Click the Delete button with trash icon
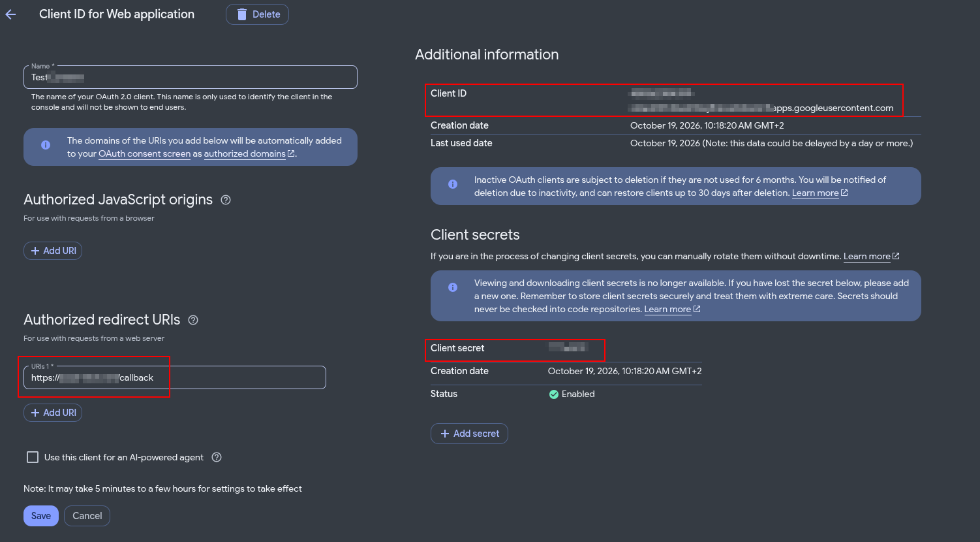 pos(257,14)
